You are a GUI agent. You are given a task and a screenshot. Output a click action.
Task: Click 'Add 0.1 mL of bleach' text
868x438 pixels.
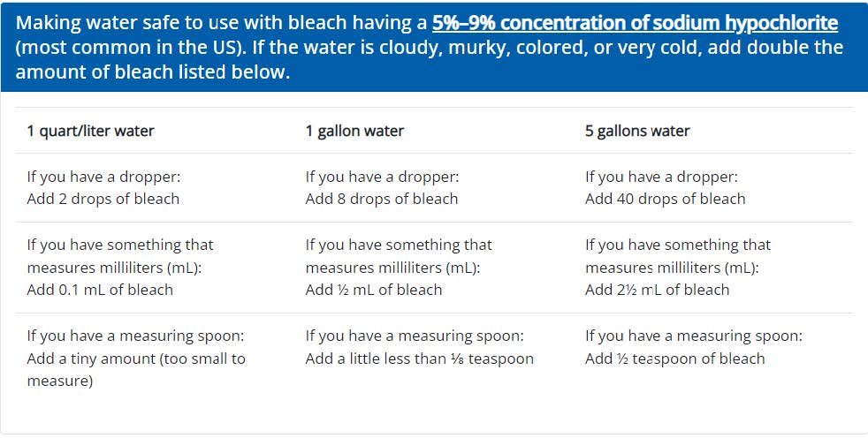[x=100, y=290]
